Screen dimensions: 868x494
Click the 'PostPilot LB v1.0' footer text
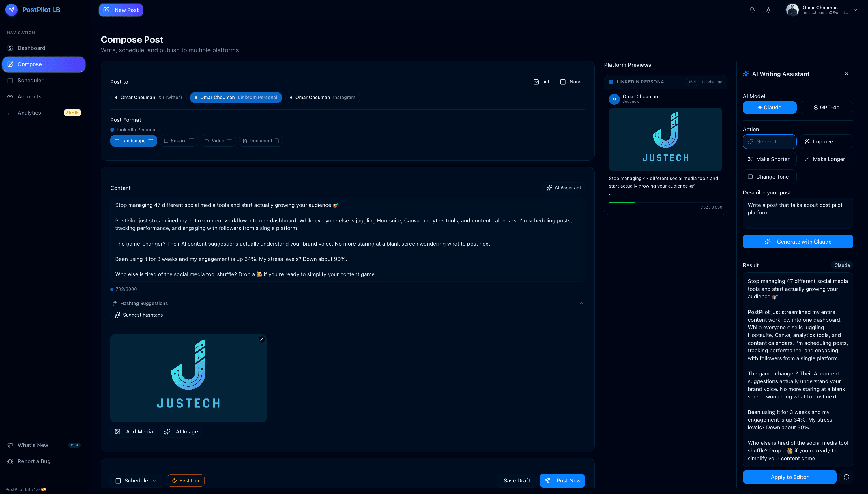pos(23,489)
